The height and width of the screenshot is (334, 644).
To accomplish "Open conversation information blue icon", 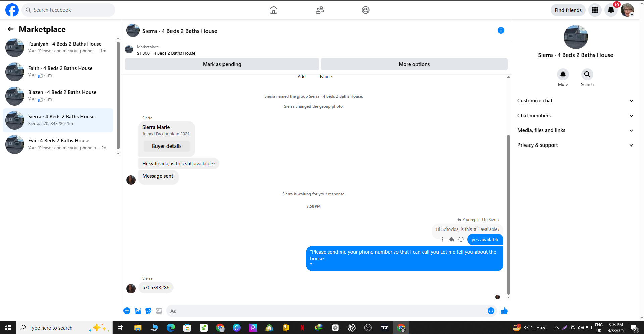I will (x=501, y=30).
